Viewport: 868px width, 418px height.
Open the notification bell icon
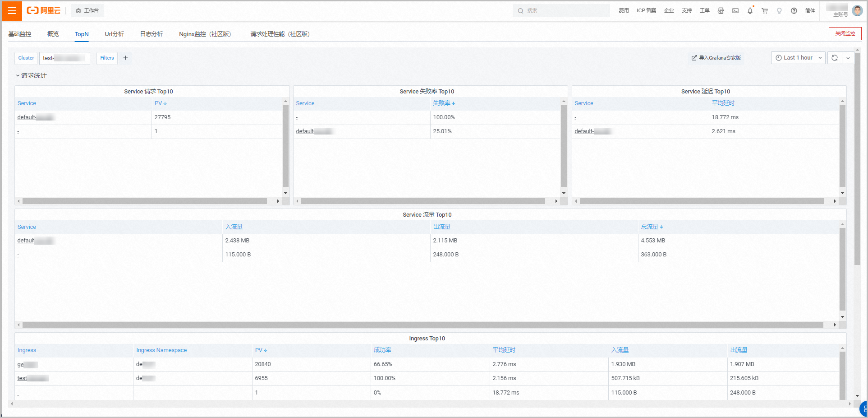(750, 10)
